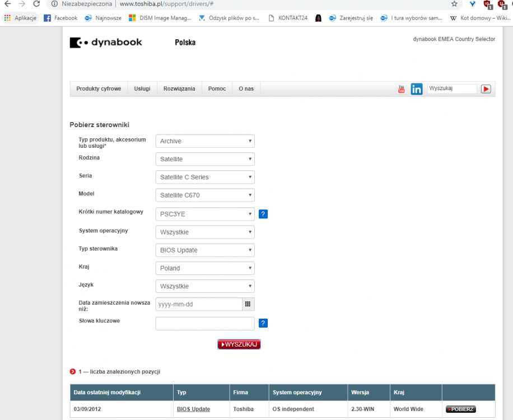Open the date picker calendar icon
Screen dimensions: 513x420
248,304
